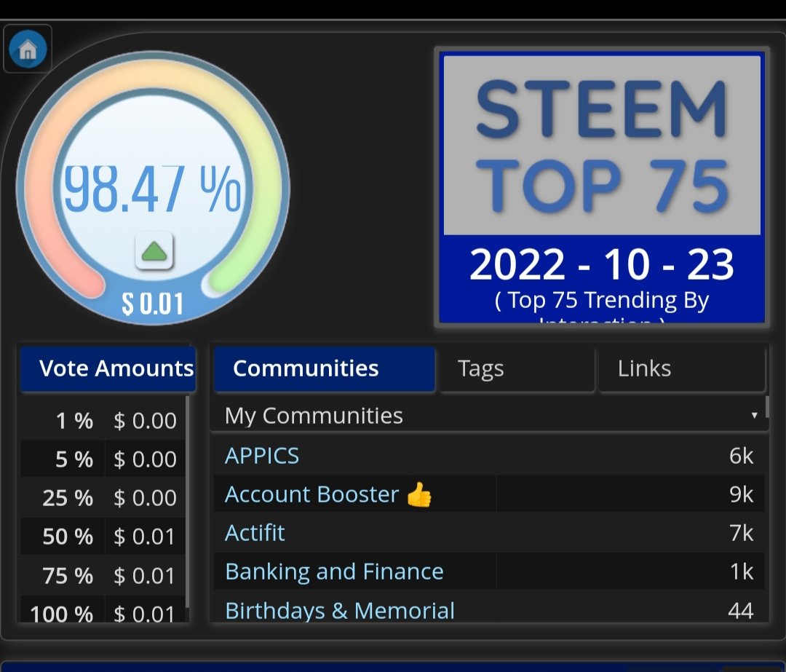Click the 98.47 % voting power gauge
The width and height of the screenshot is (786, 672).
coord(153,188)
